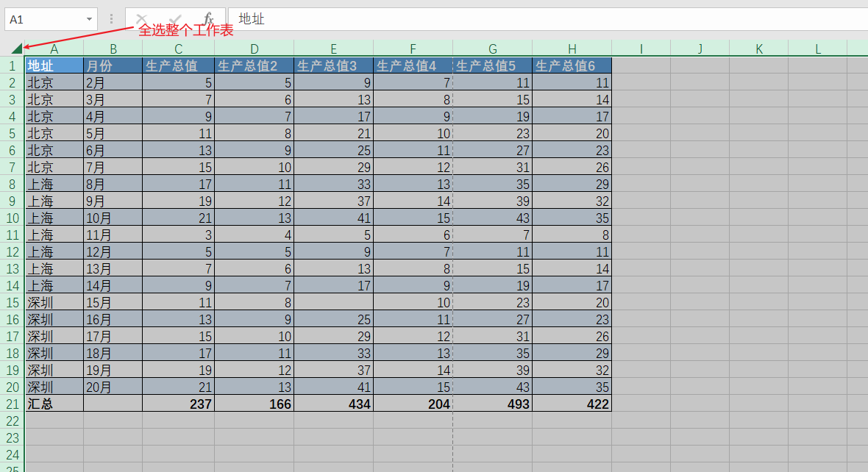Click the 月份 header cell

(x=113, y=66)
